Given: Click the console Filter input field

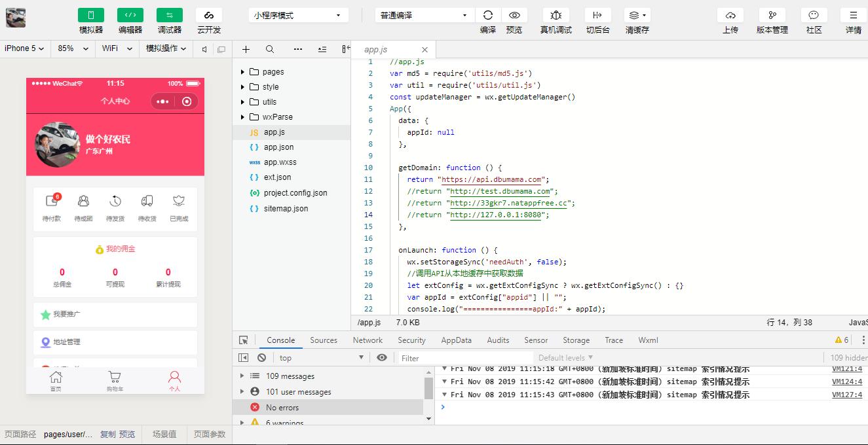Looking at the screenshot, I should coord(459,358).
